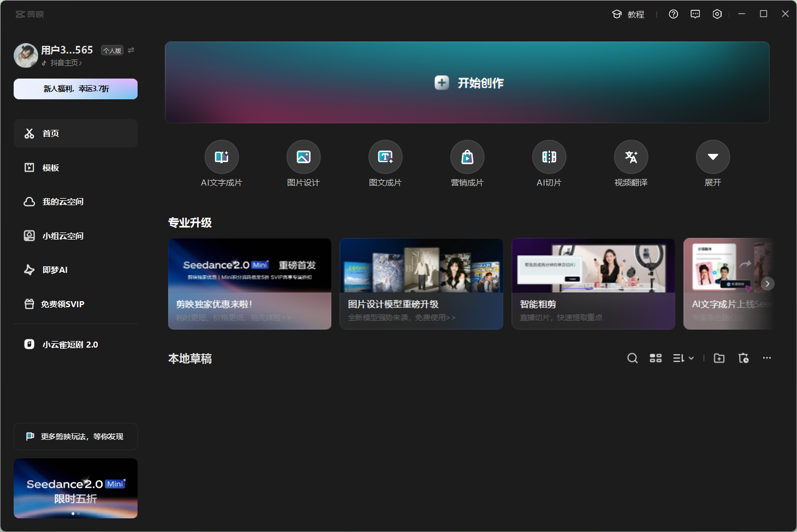Open the 图片设计 tool icon
Image resolution: width=797 pixels, height=532 pixels.
[x=304, y=157]
